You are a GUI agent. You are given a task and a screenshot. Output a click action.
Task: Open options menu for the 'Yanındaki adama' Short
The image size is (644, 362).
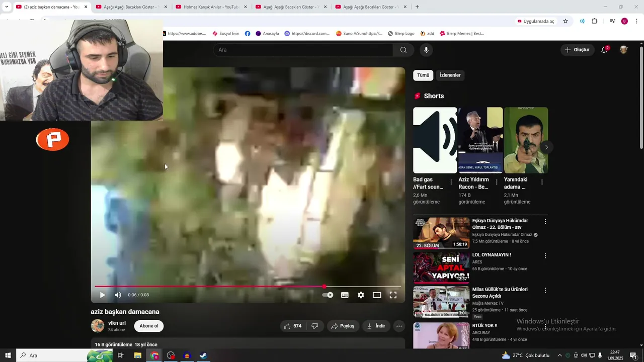[x=542, y=182]
